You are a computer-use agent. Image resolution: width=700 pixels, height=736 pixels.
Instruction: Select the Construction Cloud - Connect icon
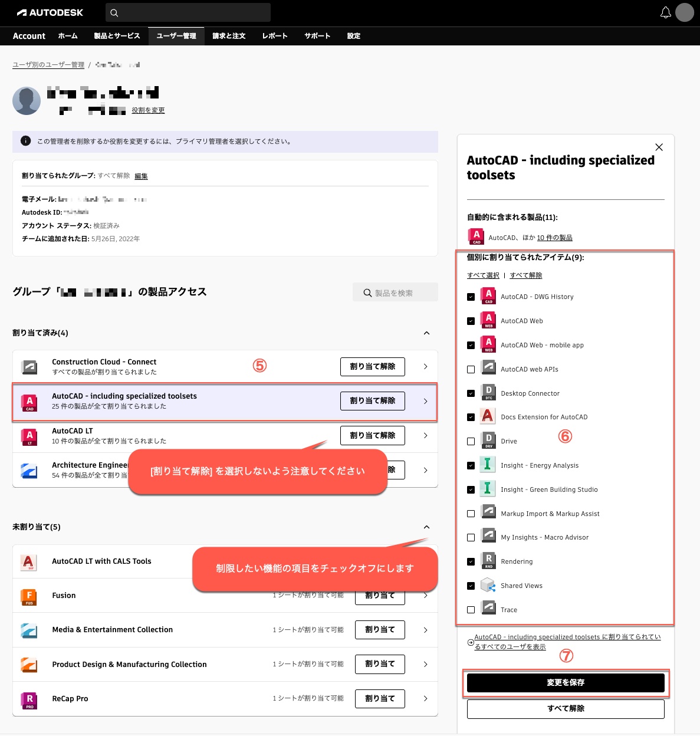coord(29,366)
